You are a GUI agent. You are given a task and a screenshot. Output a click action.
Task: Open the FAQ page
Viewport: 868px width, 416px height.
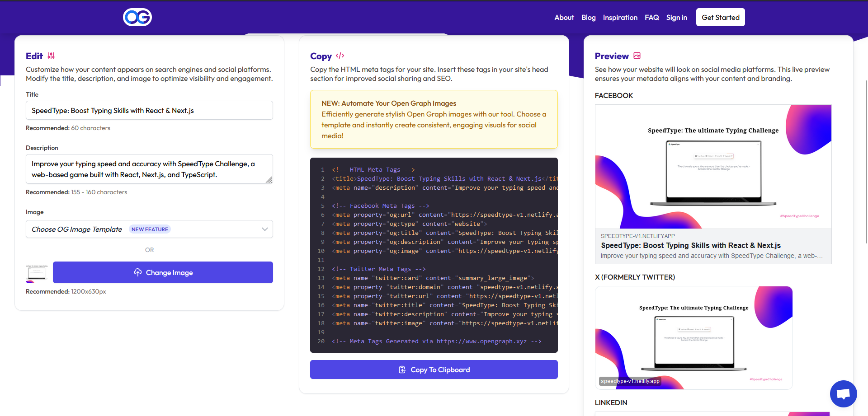(651, 18)
